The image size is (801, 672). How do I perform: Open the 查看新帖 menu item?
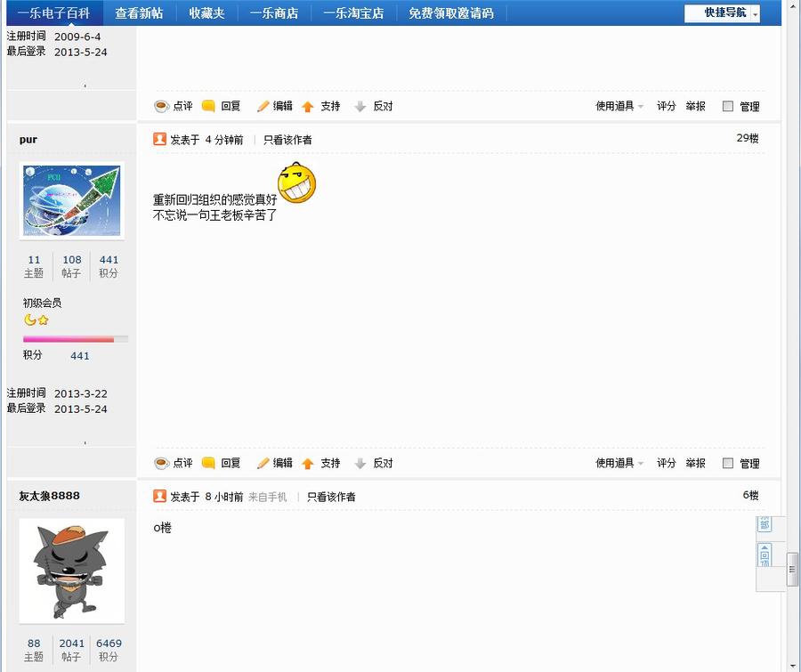tap(138, 12)
